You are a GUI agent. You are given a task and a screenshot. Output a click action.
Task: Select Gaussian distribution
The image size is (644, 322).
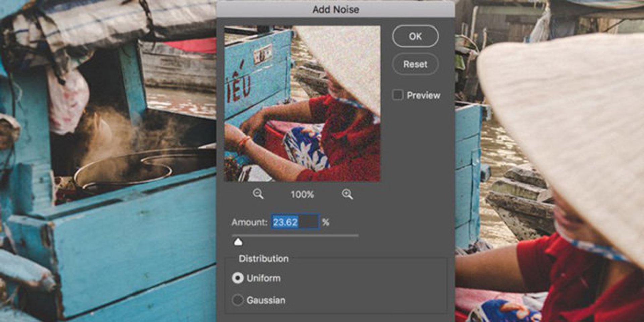point(237,300)
